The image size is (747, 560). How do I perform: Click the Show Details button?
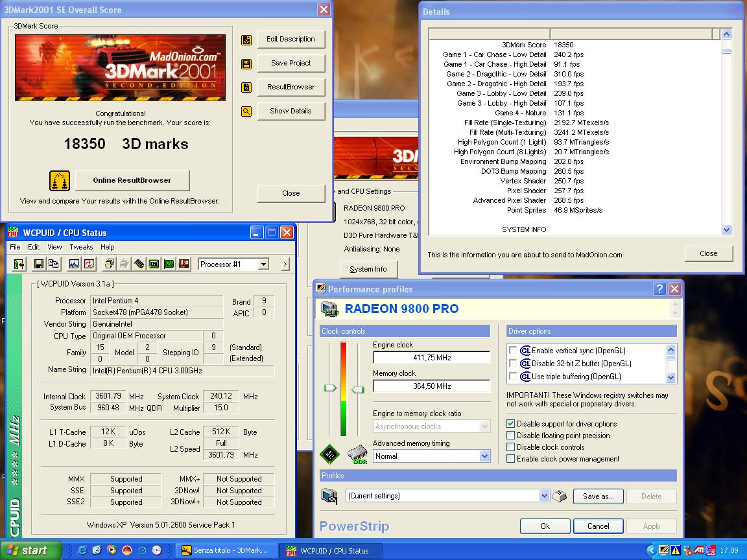click(290, 111)
